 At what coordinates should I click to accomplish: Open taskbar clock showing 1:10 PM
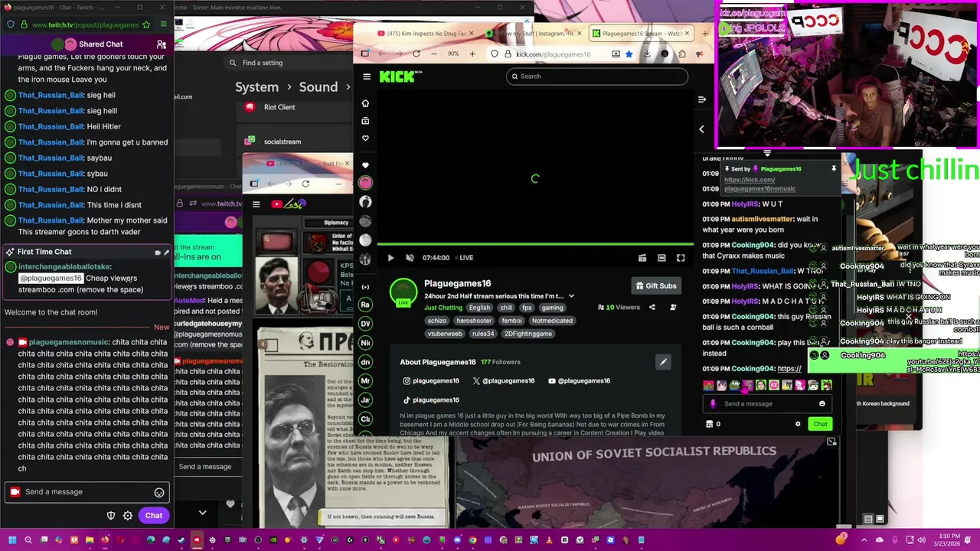949,540
